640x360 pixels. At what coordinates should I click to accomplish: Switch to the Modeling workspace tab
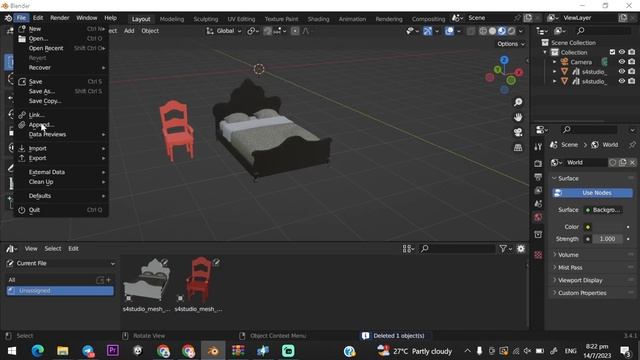pos(172,19)
